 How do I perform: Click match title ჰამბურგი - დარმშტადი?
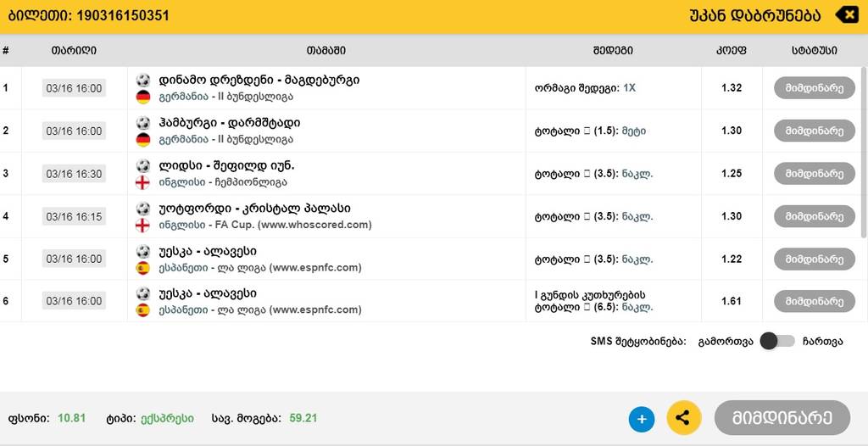230,122
